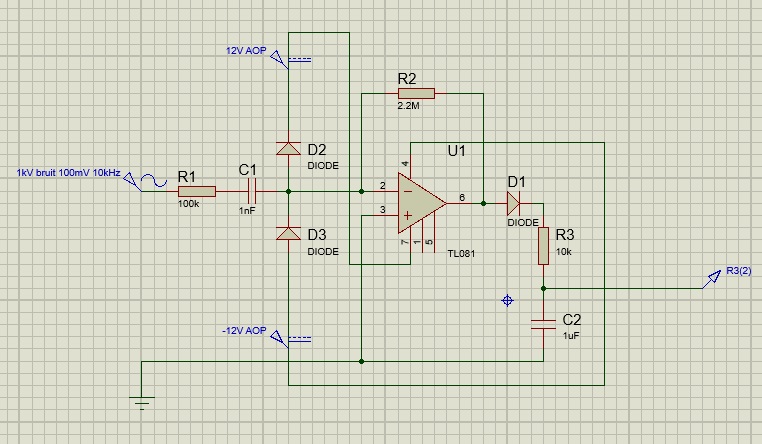Click the 'R3(2)' probe label

pos(739,271)
